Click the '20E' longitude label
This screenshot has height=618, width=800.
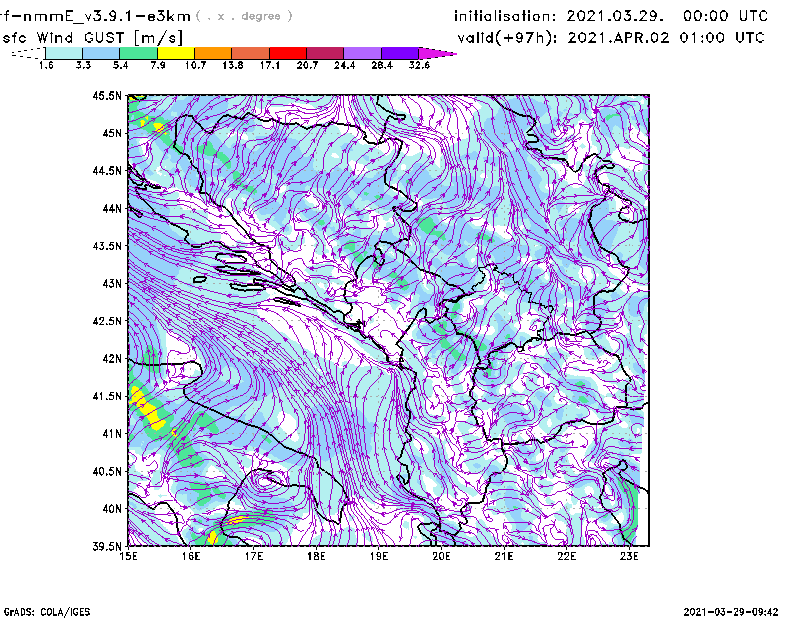point(441,556)
